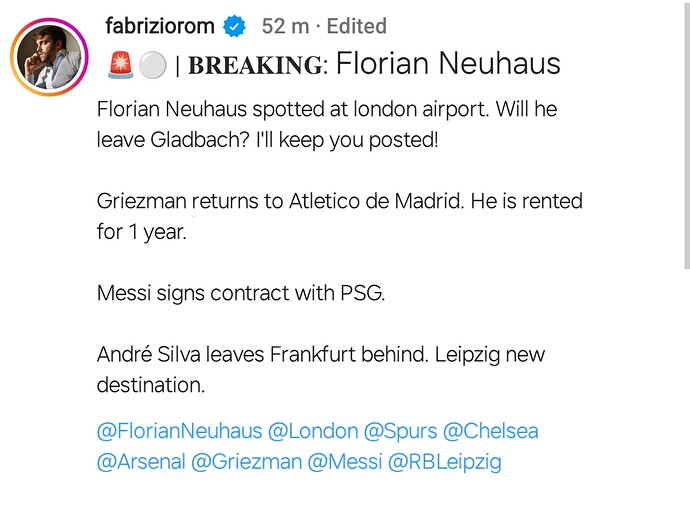Click the red siren emoji icon
Viewport: 690px width, 520px height.
(121, 65)
